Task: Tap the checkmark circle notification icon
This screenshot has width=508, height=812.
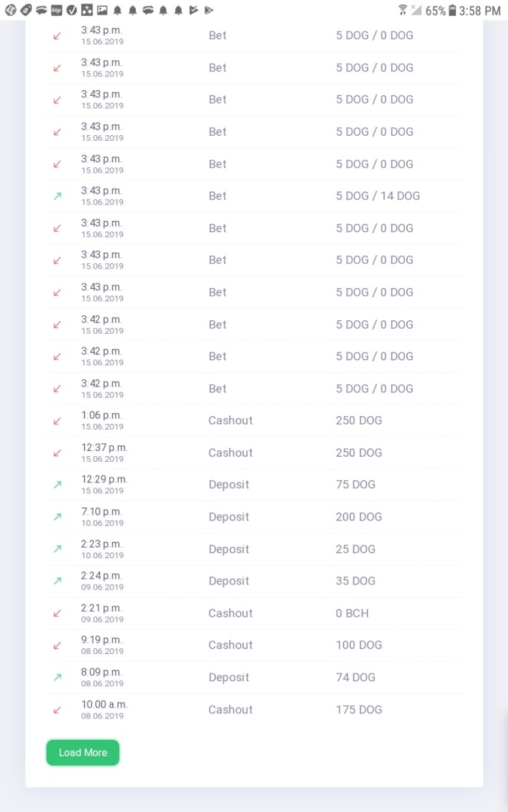Action: point(72,10)
